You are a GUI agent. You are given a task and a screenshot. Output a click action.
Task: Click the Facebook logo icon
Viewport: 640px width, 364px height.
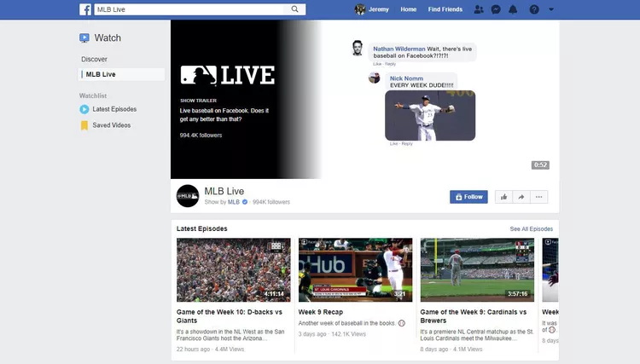[x=84, y=9]
